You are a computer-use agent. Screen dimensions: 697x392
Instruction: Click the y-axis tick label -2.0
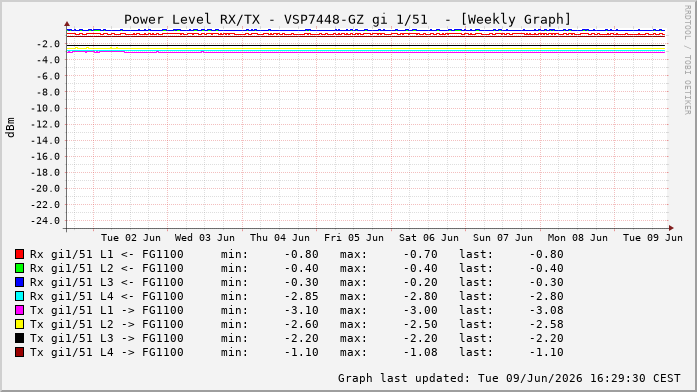48,44
